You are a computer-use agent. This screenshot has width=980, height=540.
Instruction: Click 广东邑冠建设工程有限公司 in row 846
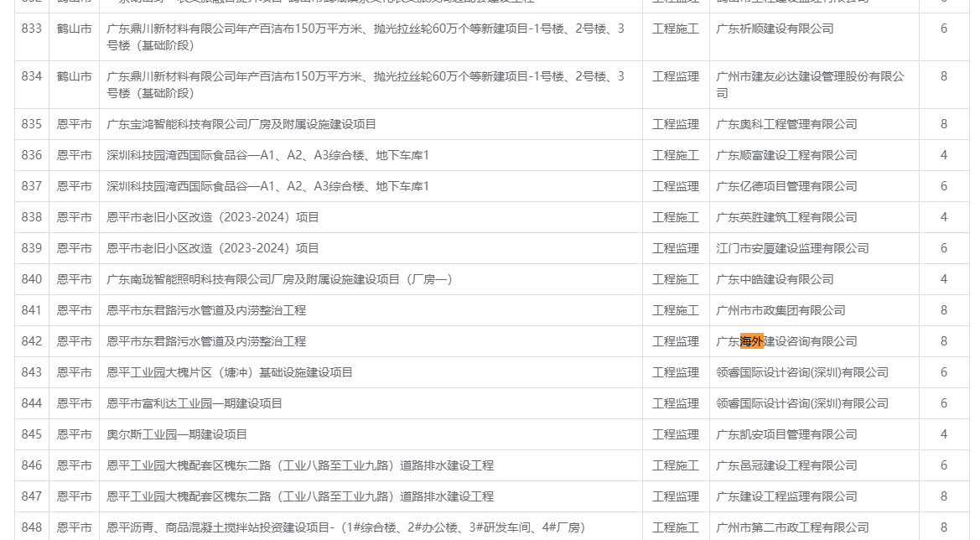click(x=786, y=465)
